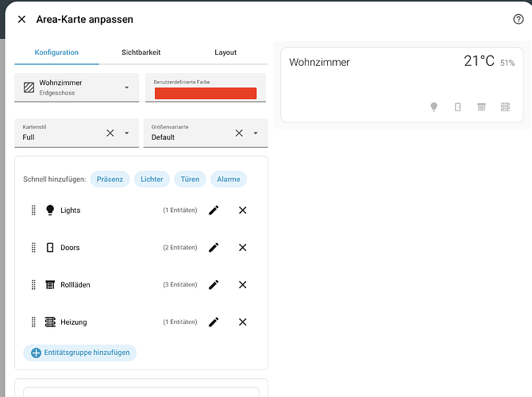Edit the Doors entity group
Image resolution: width=532 pixels, height=397 pixels.
point(214,248)
